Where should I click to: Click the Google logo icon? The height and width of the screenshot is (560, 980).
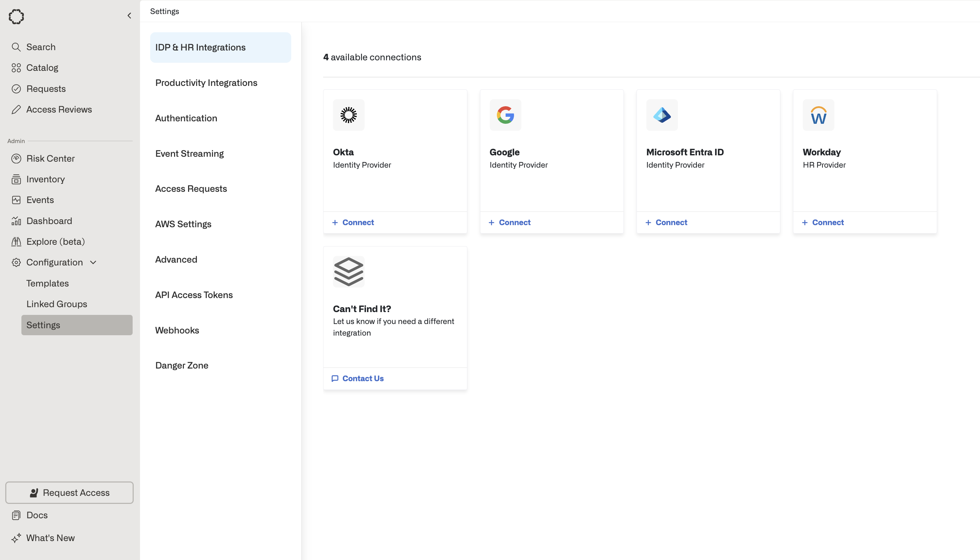(505, 115)
